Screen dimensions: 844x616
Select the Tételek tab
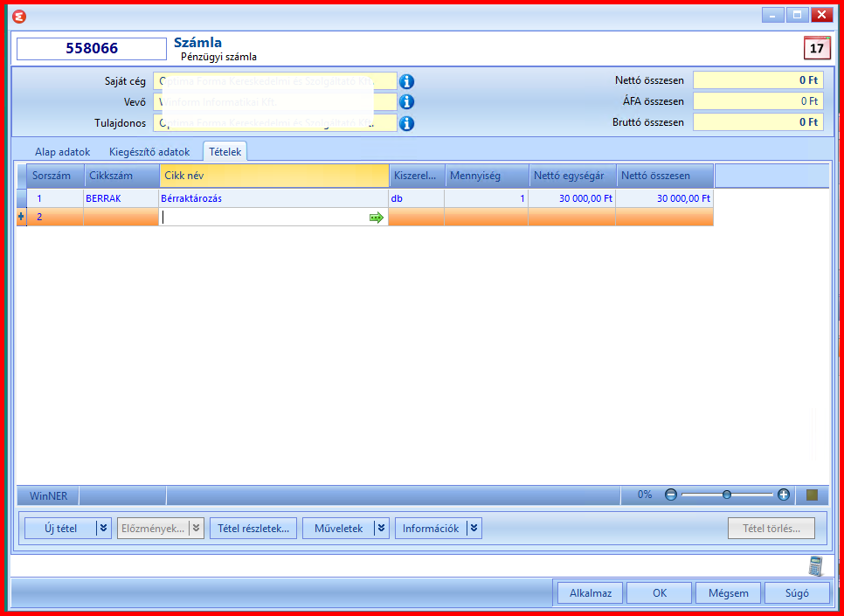(225, 151)
